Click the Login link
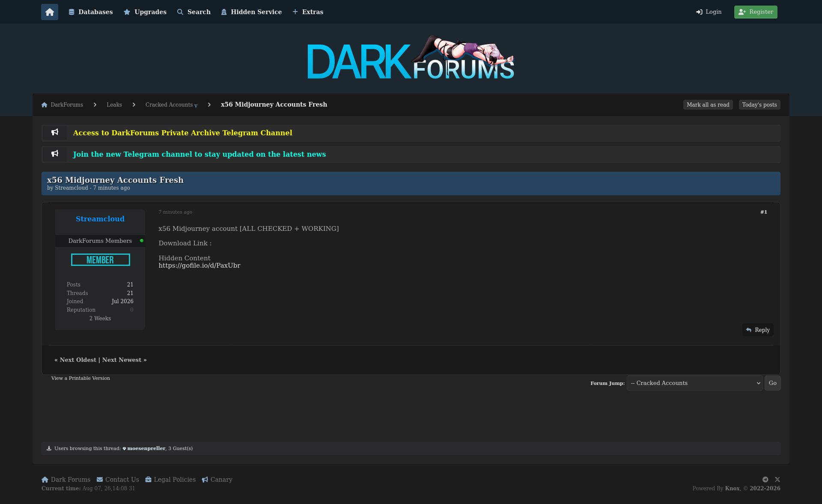 click(709, 12)
